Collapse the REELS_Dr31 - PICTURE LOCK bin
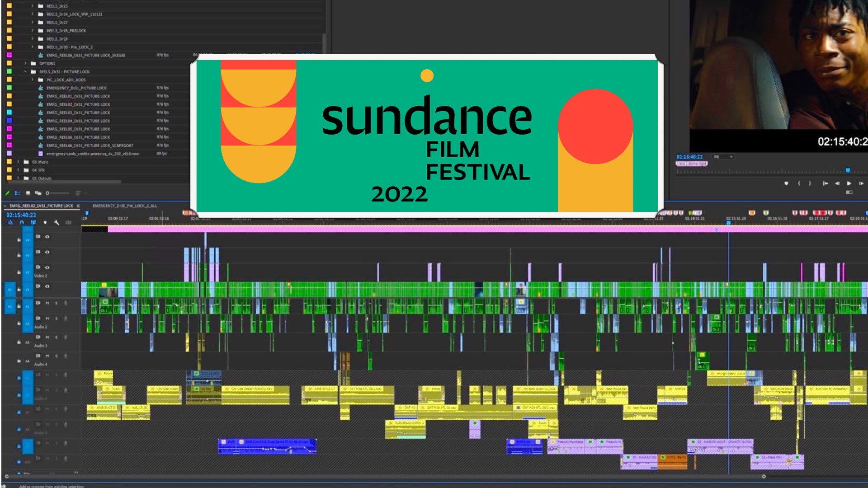The width and height of the screenshot is (868, 488). [25, 71]
